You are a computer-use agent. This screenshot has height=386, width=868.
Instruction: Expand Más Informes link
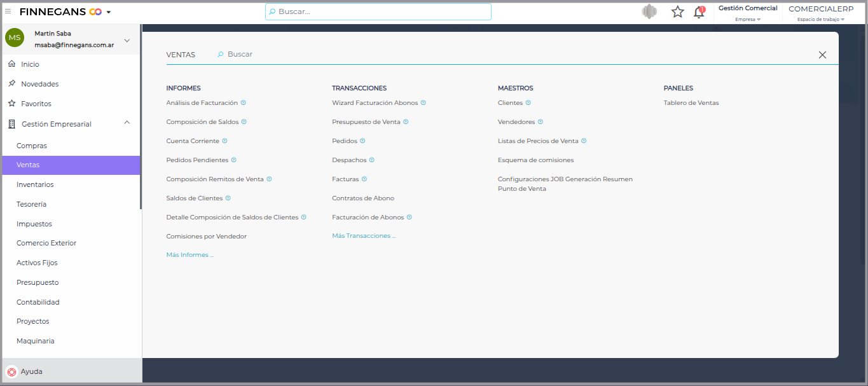[190, 254]
